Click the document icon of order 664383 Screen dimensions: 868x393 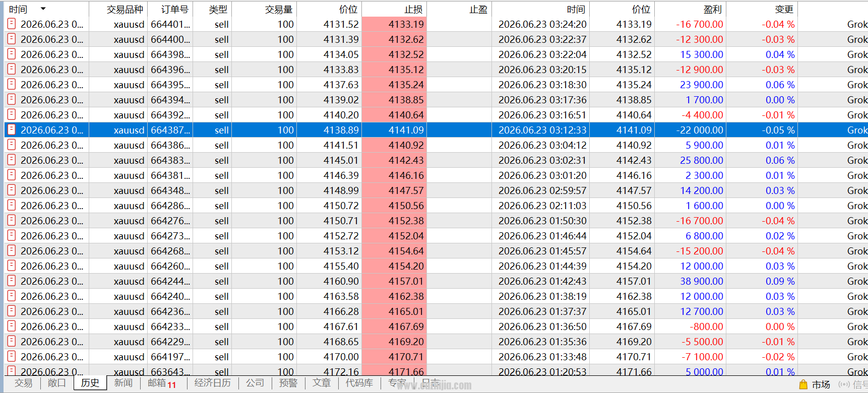tap(12, 160)
